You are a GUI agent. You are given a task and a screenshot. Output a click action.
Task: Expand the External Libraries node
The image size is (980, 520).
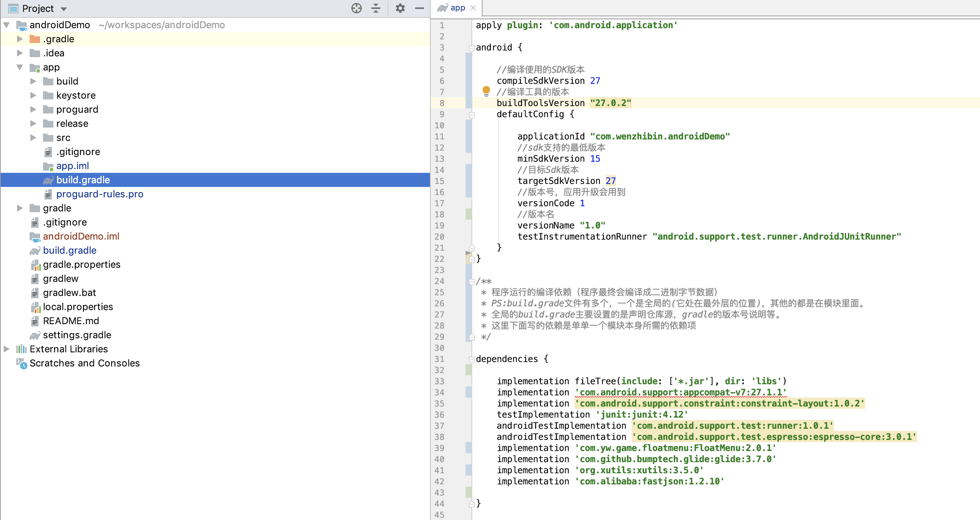point(6,349)
